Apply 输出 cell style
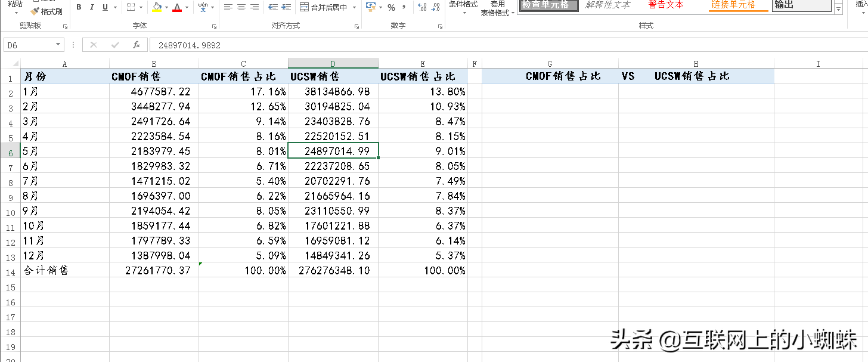The image size is (868, 362). (x=801, y=5)
